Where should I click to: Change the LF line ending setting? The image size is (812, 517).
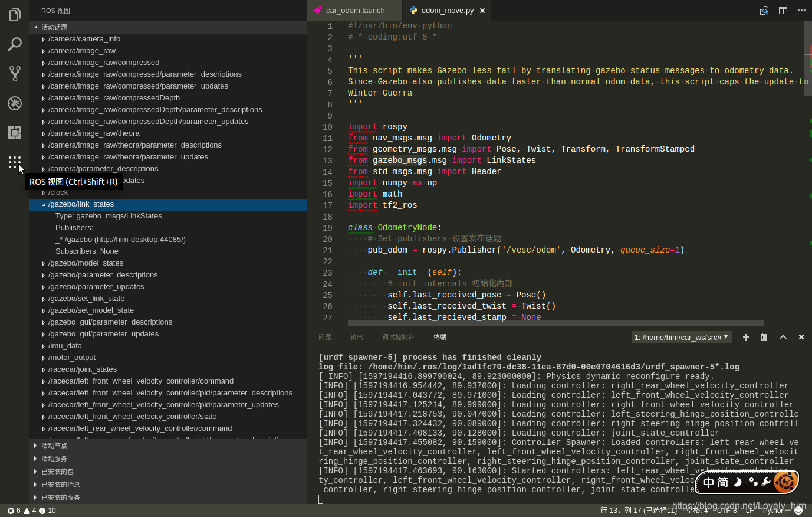coord(749,511)
